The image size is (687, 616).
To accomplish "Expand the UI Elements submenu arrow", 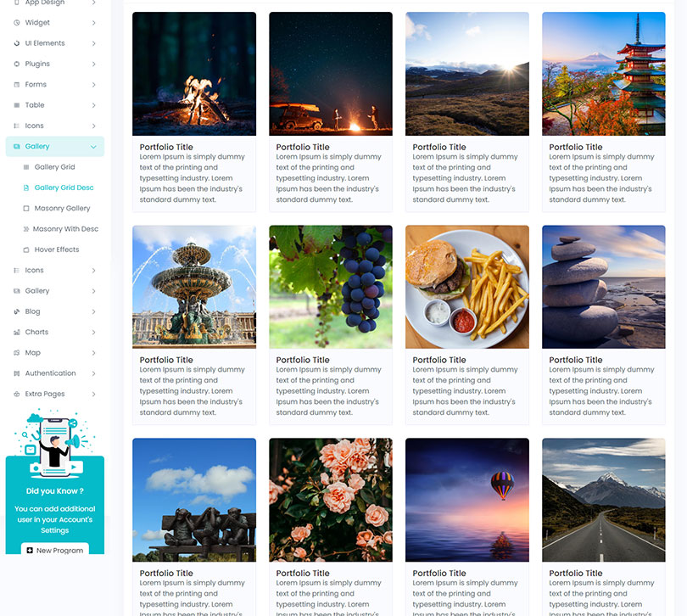I will pyautogui.click(x=93, y=43).
